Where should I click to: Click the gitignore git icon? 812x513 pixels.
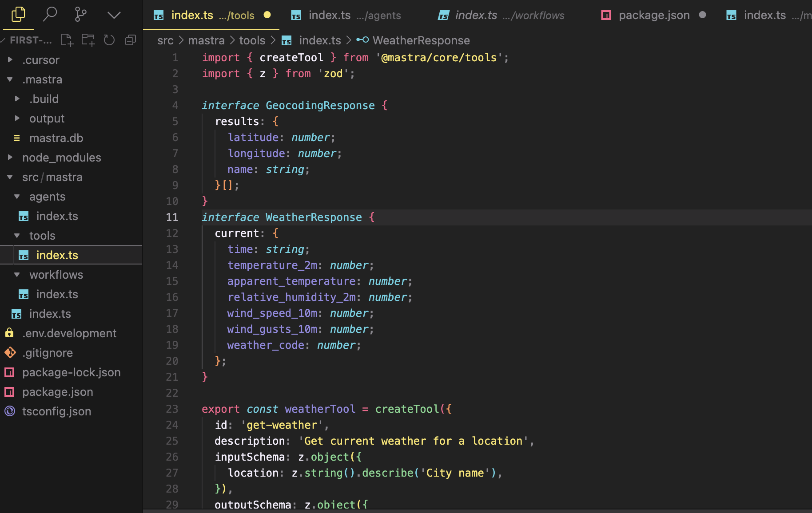click(10, 353)
